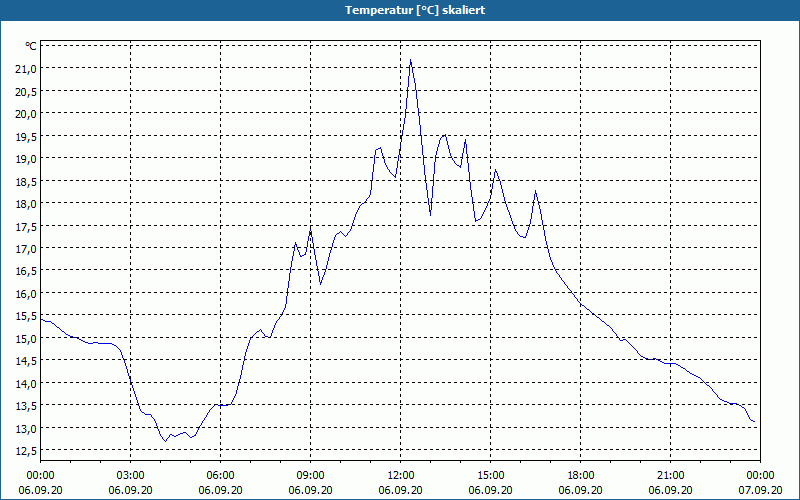Click the °C unit label on the axis
The width and height of the screenshot is (800, 500).
click(x=31, y=46)
